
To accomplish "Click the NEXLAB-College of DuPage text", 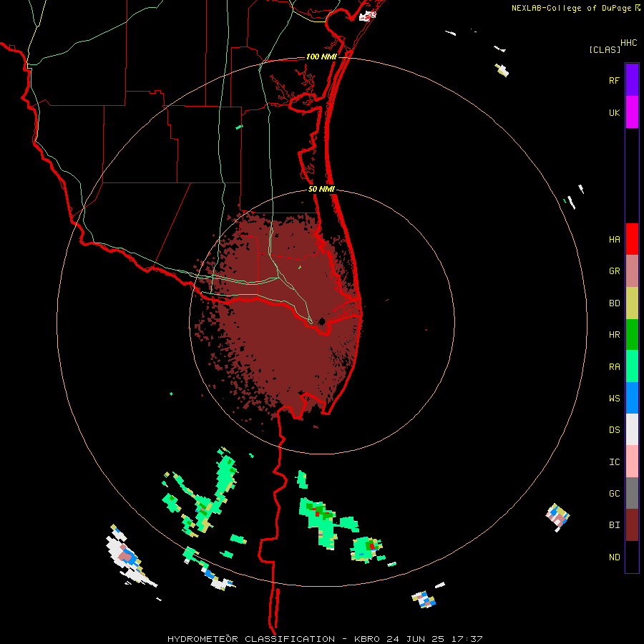I will pyautogui.click(x=572, y=8).
